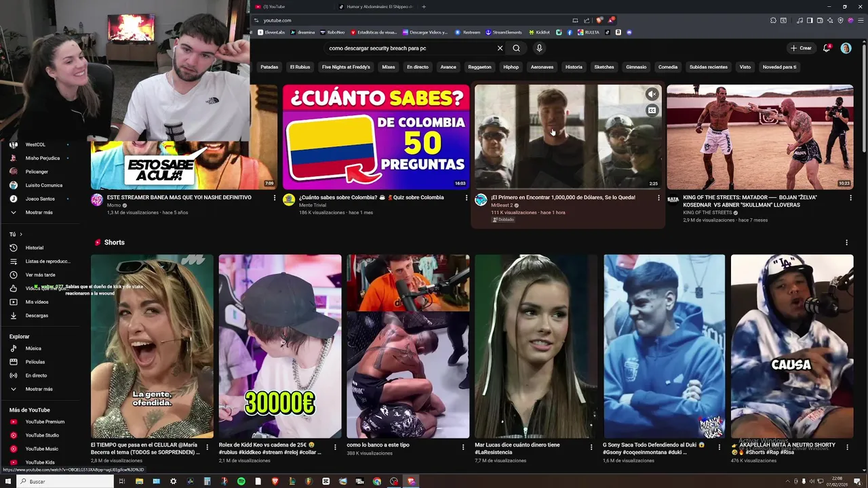This screenshot has height=488, width=868.
Task: Clear the search box with the X icon
Action: click(x=500, y=48)
